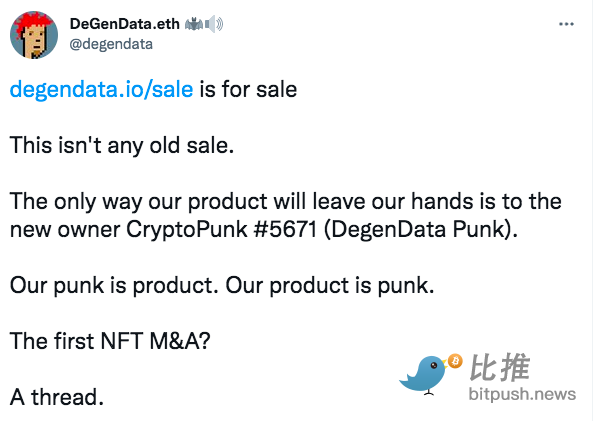Click the "(DegenData Punk)." text
Screen dimensions: 596x421
[x=421, y=229]
